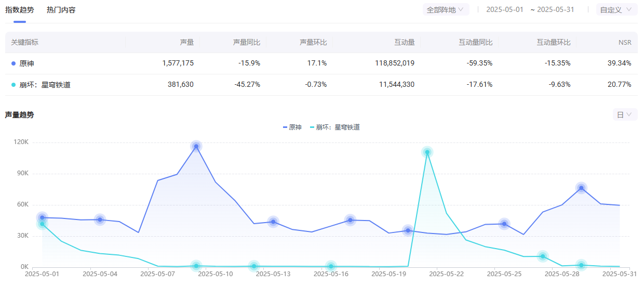
Task: Click the end date 2025-05-31 field
Action: point(555,9)
